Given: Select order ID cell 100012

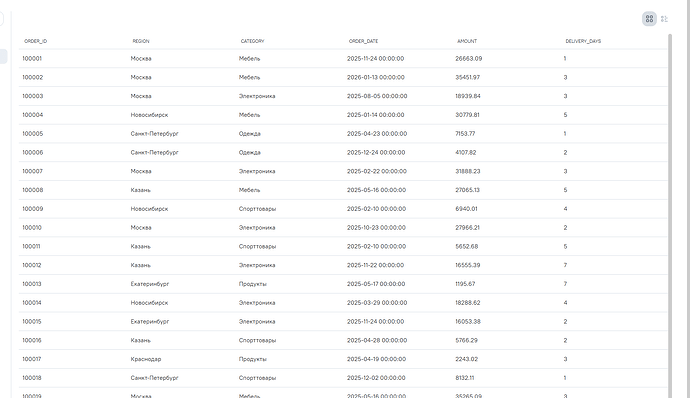Looking at the screenshot, I should [32, 265].
